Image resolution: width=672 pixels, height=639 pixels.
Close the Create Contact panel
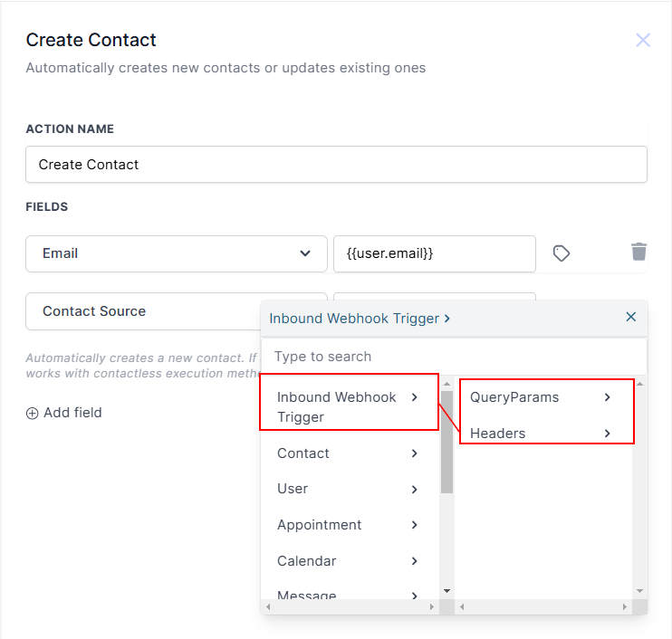[643, 40]
